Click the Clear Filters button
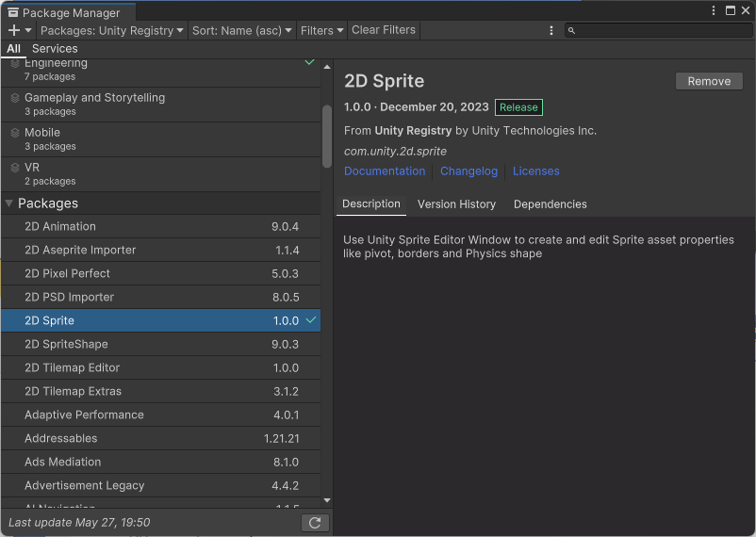The height and width of the screenshot is (537, 756). [384, 30]
